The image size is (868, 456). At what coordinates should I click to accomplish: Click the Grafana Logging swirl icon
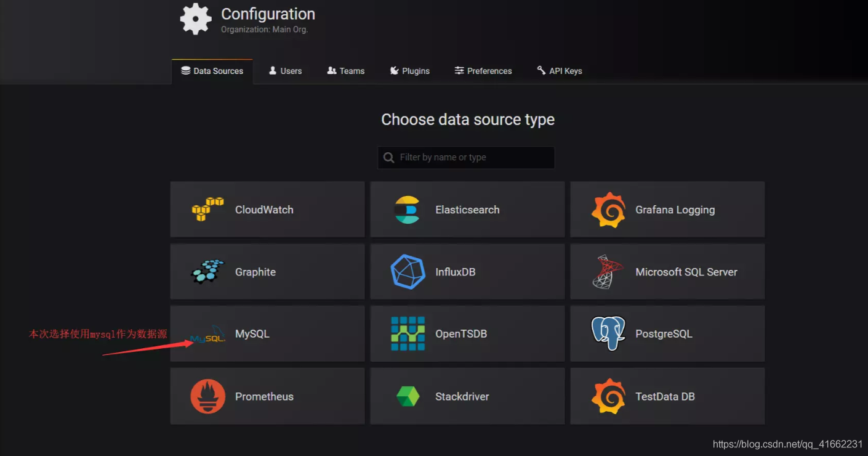[x=608, y=210]
